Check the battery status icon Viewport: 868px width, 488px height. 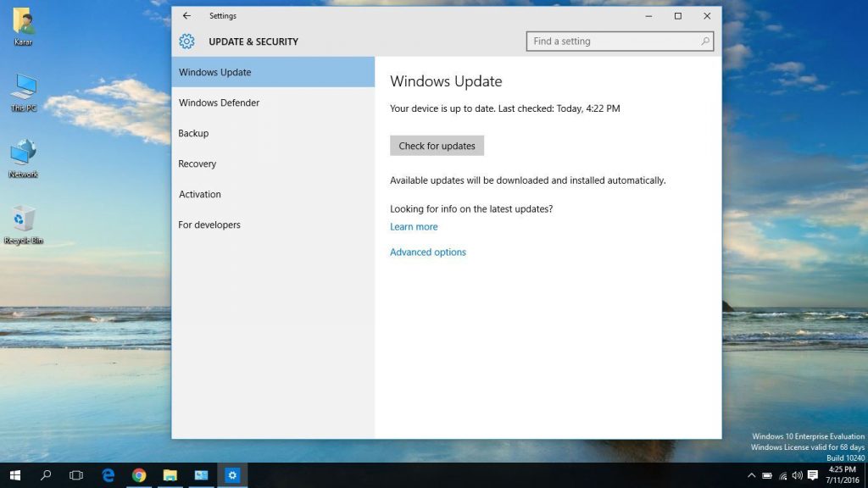tap(767, 475)
